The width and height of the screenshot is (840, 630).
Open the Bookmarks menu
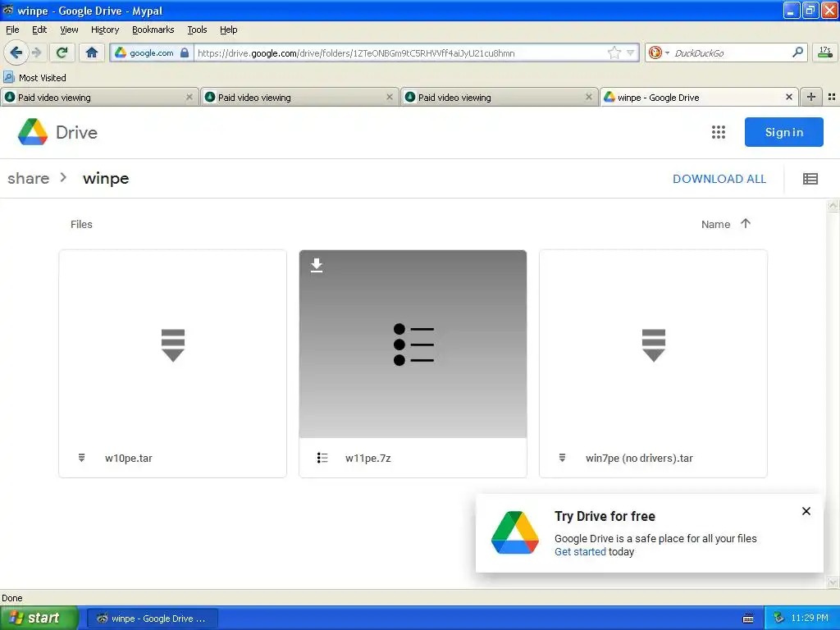(153, 30)
